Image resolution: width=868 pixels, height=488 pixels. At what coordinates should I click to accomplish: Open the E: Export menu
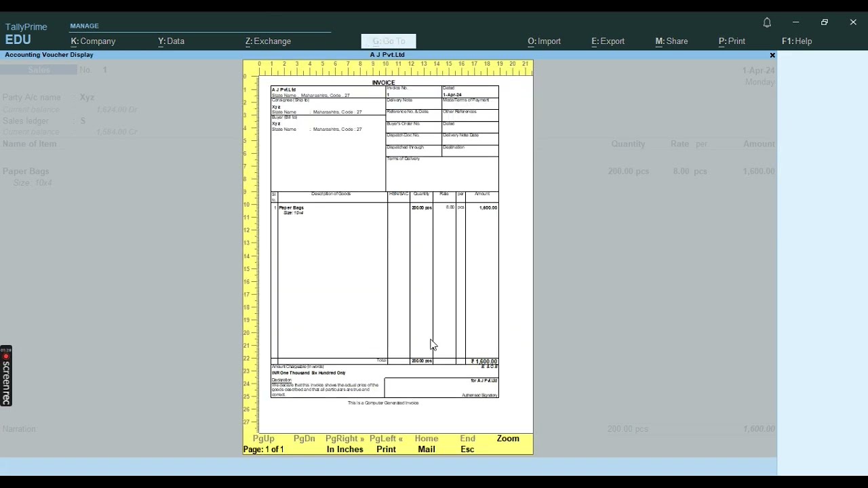[608, 41]
